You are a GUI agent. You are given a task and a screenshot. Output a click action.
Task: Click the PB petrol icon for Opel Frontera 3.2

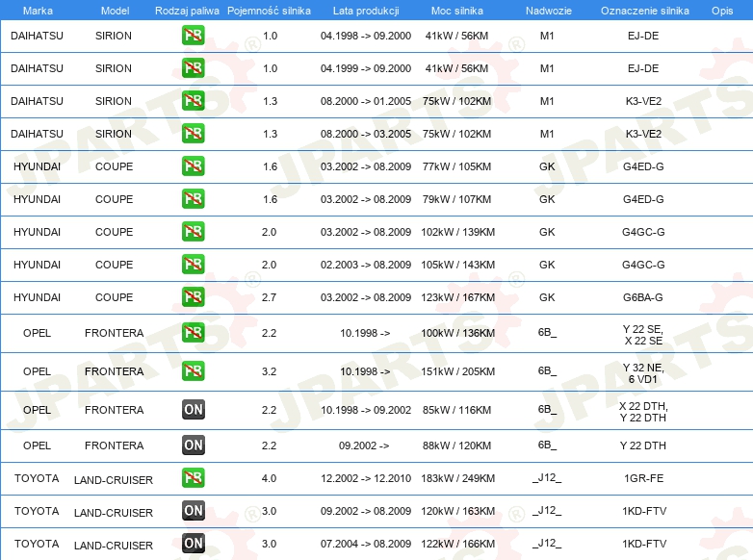point(193,370)
